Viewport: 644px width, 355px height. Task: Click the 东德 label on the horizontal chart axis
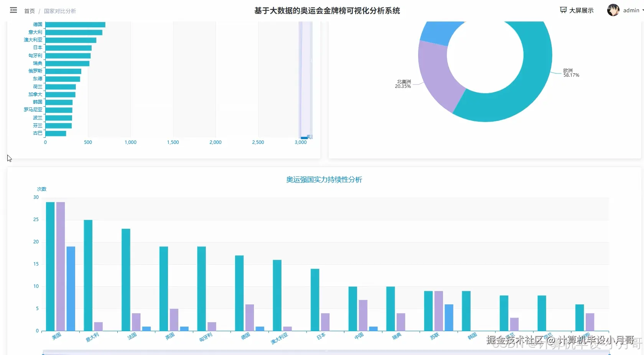coord(38,79)
